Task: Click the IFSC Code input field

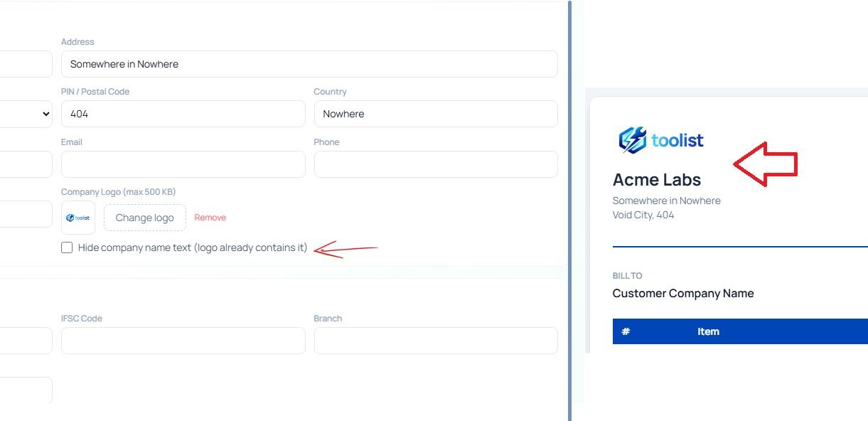Action: pyautogui.click(x=183, y=341)
